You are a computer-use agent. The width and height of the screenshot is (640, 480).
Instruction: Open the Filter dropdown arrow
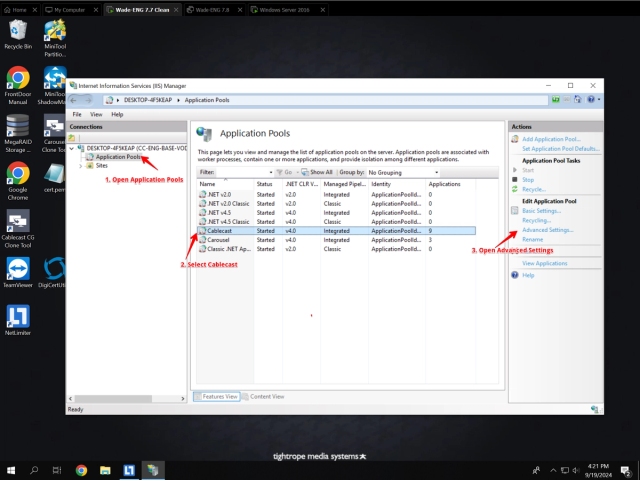[271, 172]
